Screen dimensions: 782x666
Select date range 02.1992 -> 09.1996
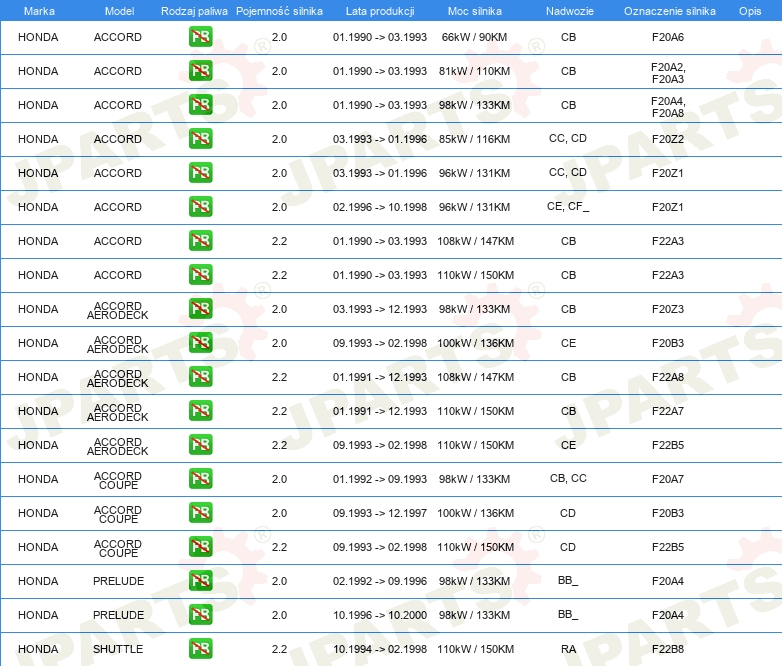tap(380, 581)
